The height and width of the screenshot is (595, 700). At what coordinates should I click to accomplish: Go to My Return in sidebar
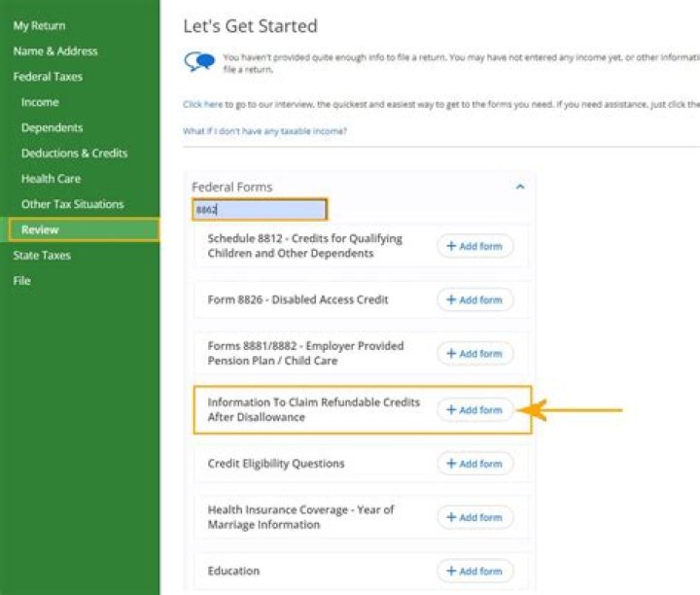pos(39,25)
